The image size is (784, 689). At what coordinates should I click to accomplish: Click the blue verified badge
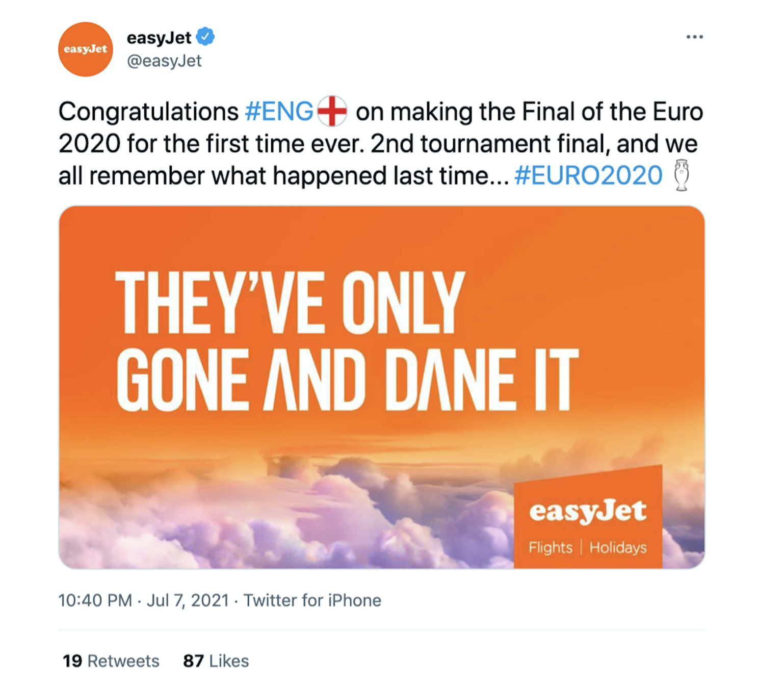(x=206, y=37)
